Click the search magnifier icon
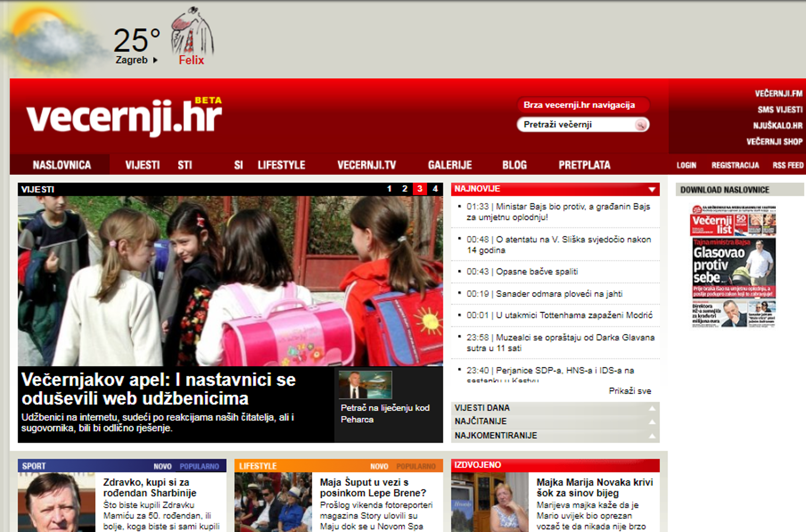Screen dimensions: 806x532 [640, 125]
